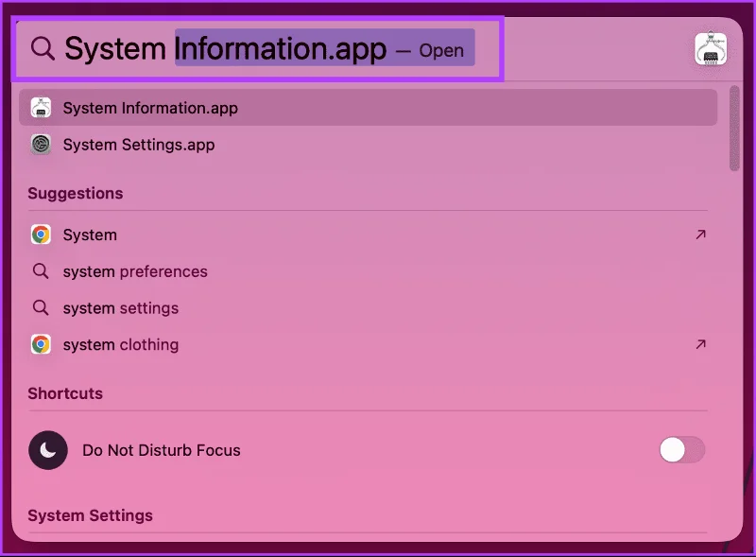
Task: Choose the system settings suggestion
Action: [121, 308]
